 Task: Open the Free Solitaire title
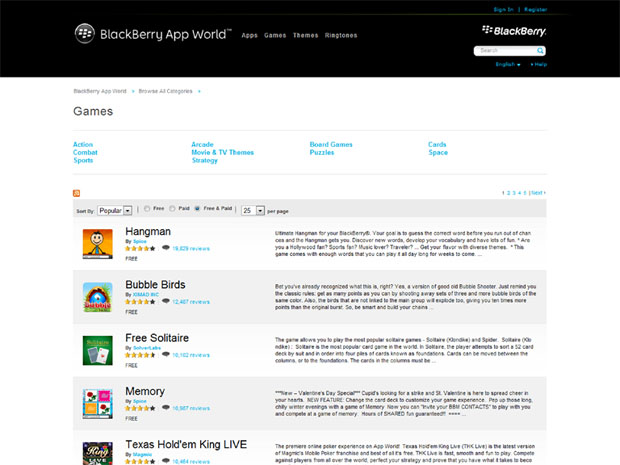point(157,338)
